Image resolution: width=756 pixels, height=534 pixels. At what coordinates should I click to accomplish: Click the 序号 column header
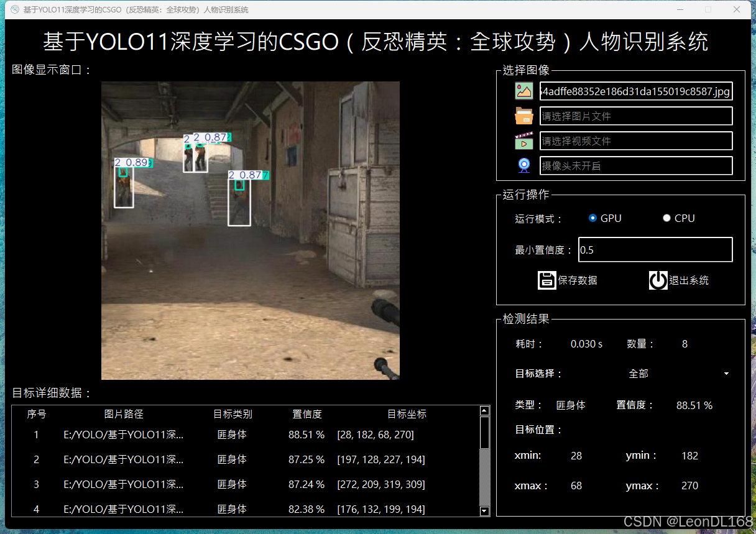[37, 414]
